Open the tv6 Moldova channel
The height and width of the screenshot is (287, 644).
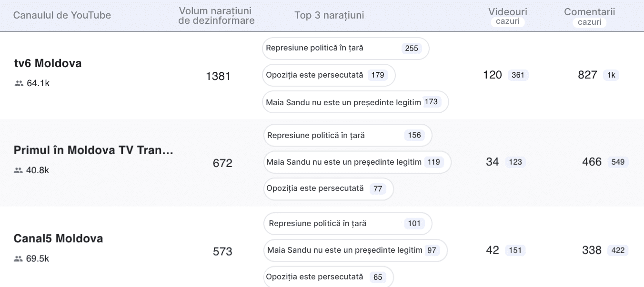[x=48, y=63]
